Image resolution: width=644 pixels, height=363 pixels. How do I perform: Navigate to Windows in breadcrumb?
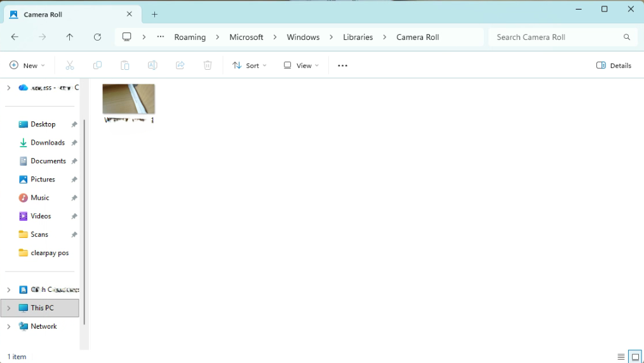point(303,37)
